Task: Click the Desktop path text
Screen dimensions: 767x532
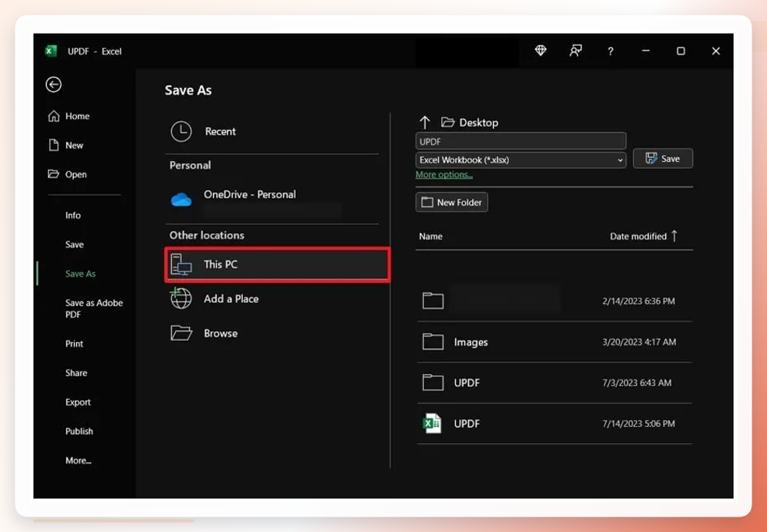Action: (478, 122)
